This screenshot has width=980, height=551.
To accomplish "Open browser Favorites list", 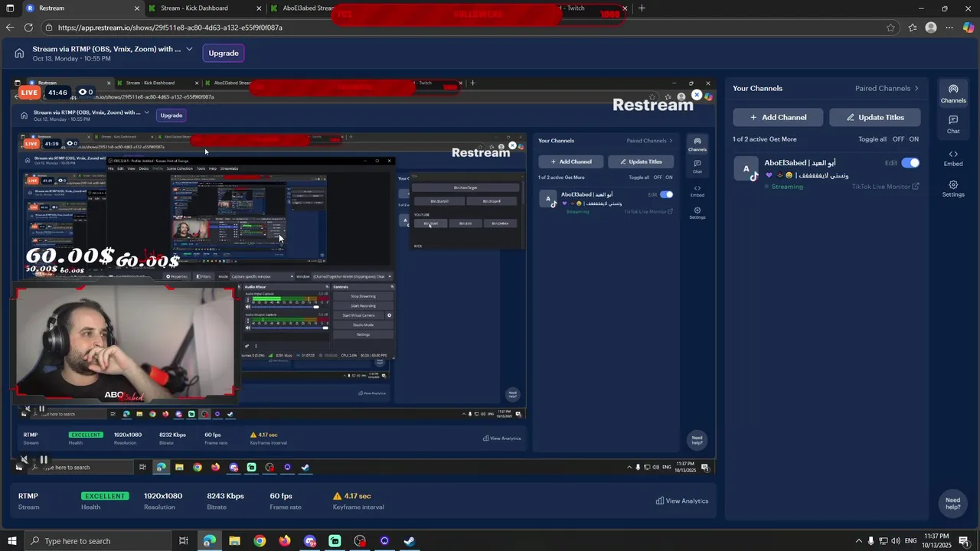I will tap(913, 28).
